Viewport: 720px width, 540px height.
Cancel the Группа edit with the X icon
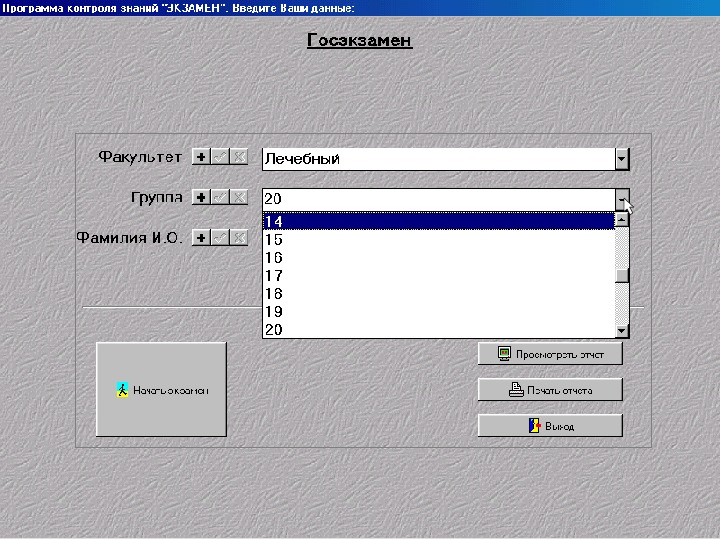click(239, 197)
